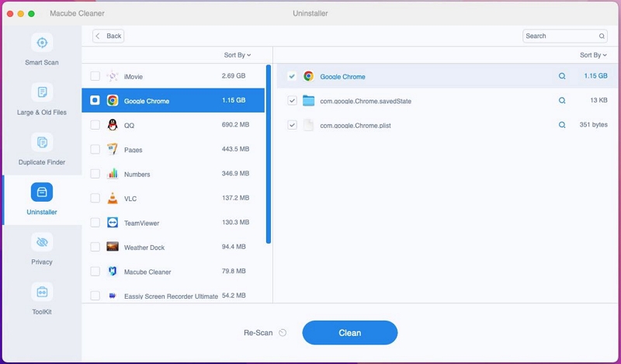Check the Macube Cleaner checkbox
621x364 pixels.
(x=95, y=272)
